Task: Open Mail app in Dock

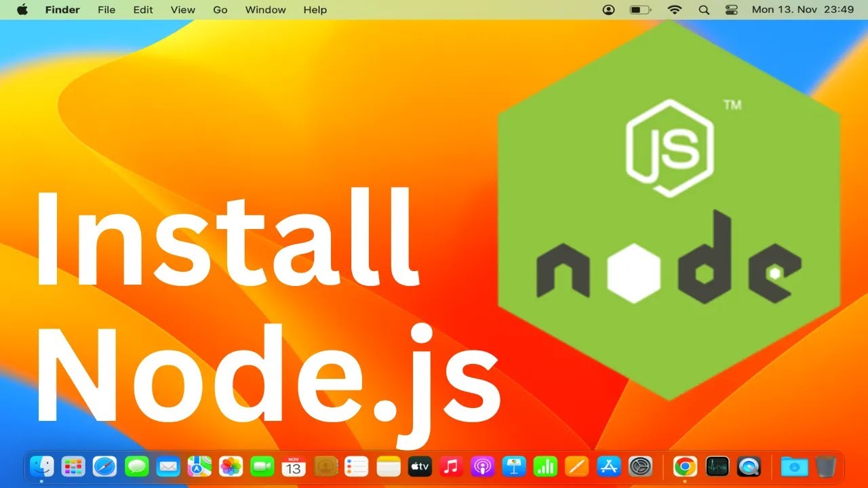Action: coord(168,466)
